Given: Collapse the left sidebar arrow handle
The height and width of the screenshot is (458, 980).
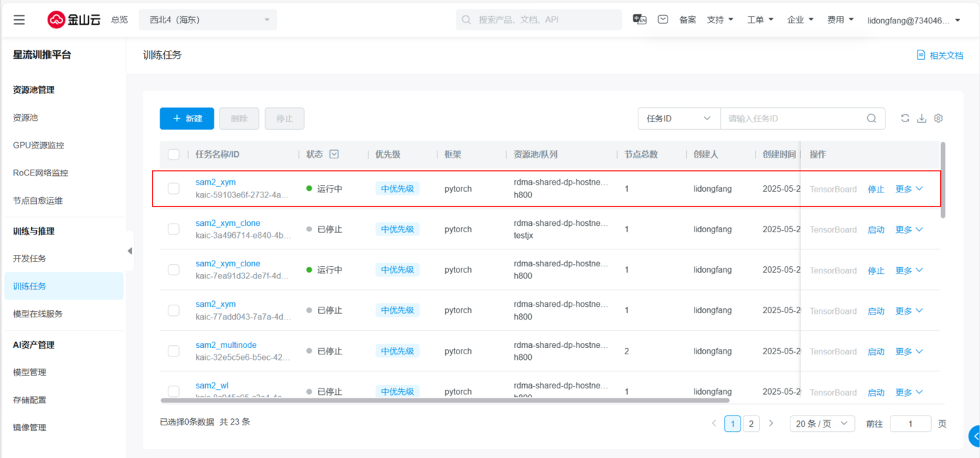Looking at the screenshot, I should coord(129,251).
